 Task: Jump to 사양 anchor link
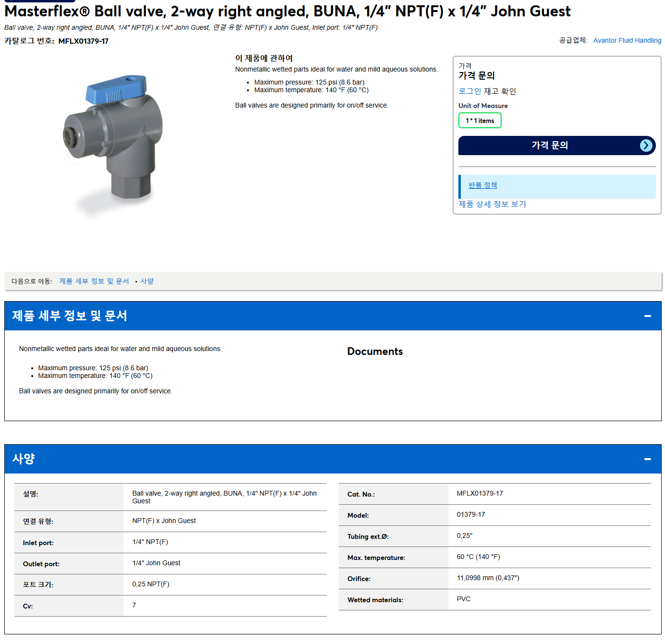coord(147,281)
